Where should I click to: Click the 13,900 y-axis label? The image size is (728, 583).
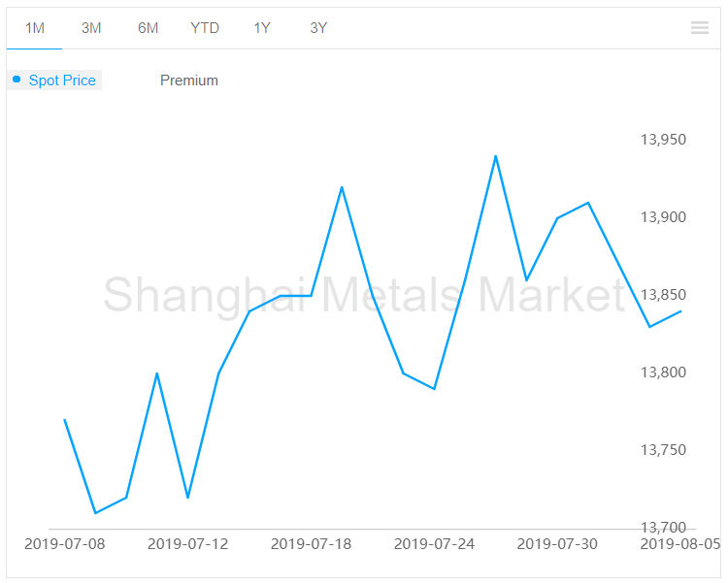click(x=663, y=217)
